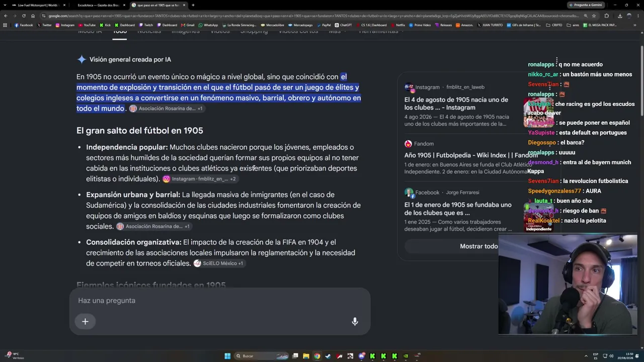Open Fandom result 'Año 1905 | Futbolpedia'
644x362 pixels.
click(471, 155)
